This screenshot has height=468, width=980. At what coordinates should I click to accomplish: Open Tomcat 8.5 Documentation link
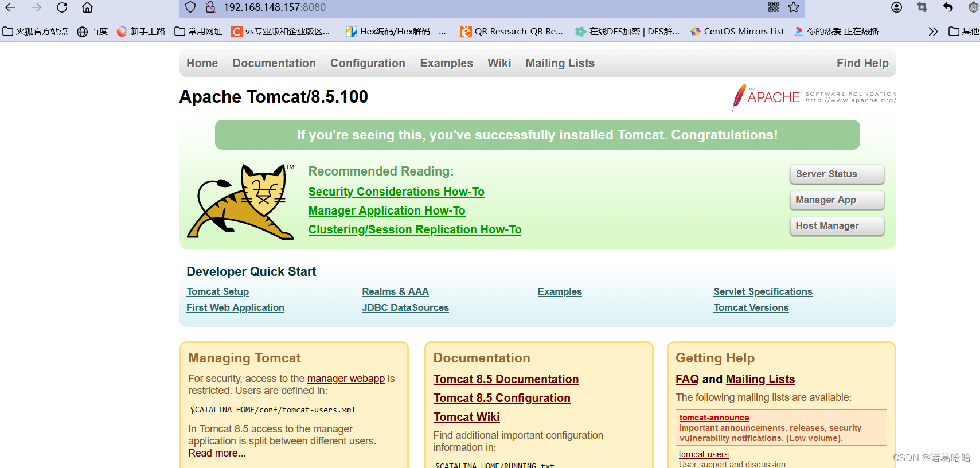(506, 379)
